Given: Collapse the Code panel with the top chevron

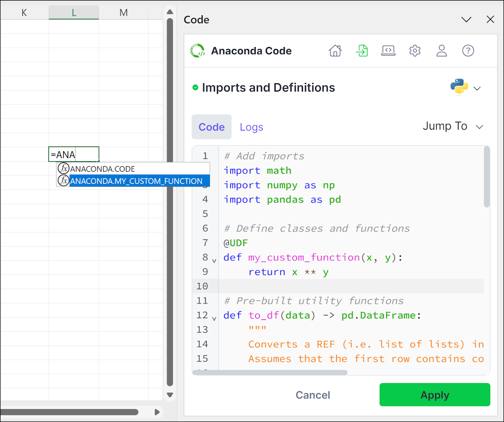Looking at the screenshot, I should coord(466,20).
